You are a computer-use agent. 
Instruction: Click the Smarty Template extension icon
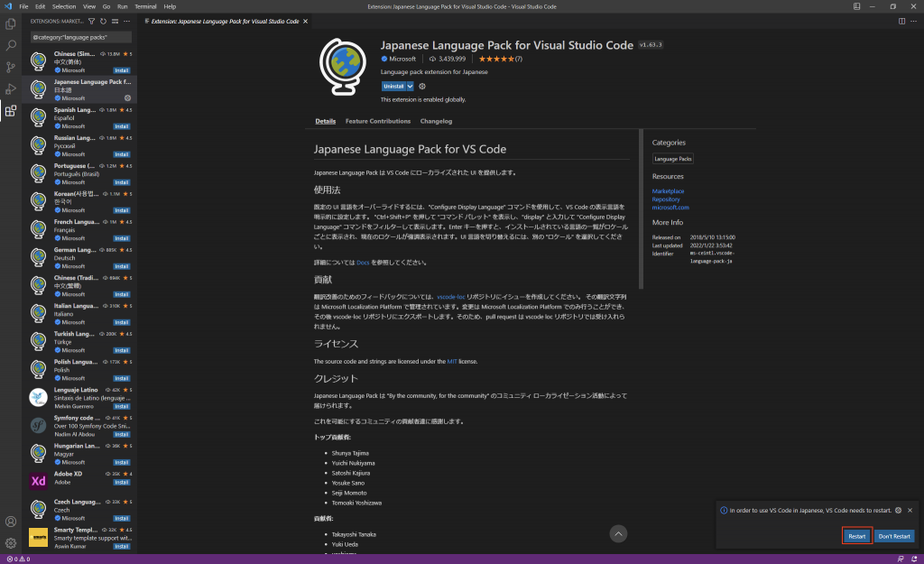coord(38,537)
